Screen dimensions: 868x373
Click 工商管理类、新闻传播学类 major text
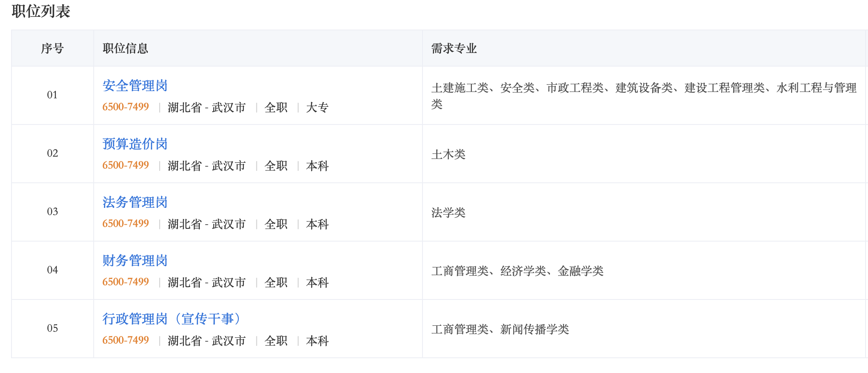click(500, 329)
